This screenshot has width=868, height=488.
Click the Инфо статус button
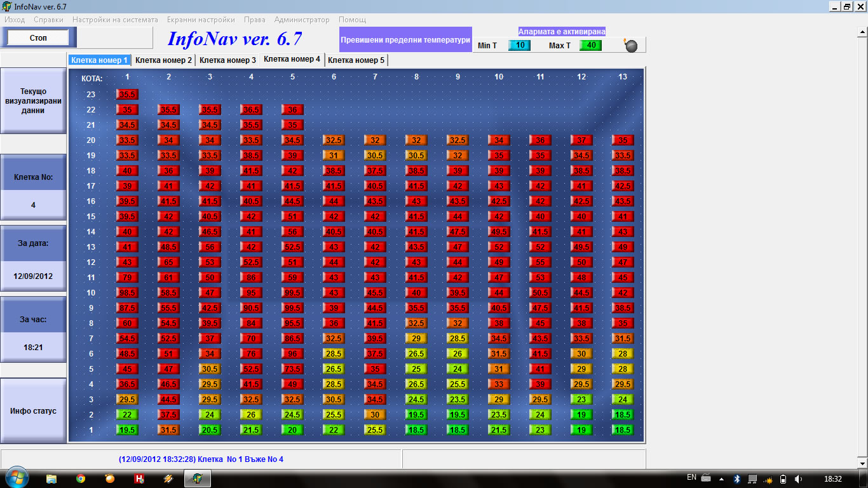coord(33,411)
